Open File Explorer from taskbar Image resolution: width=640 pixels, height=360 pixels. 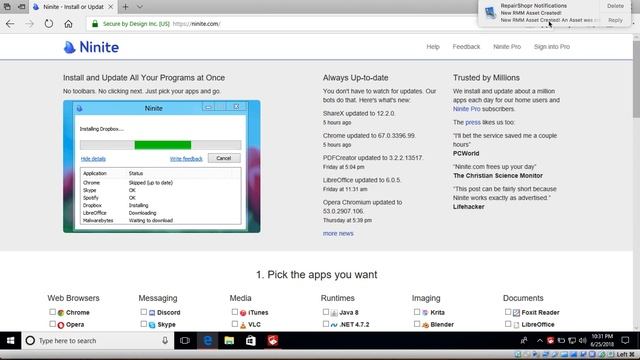[x=229, y=340]
